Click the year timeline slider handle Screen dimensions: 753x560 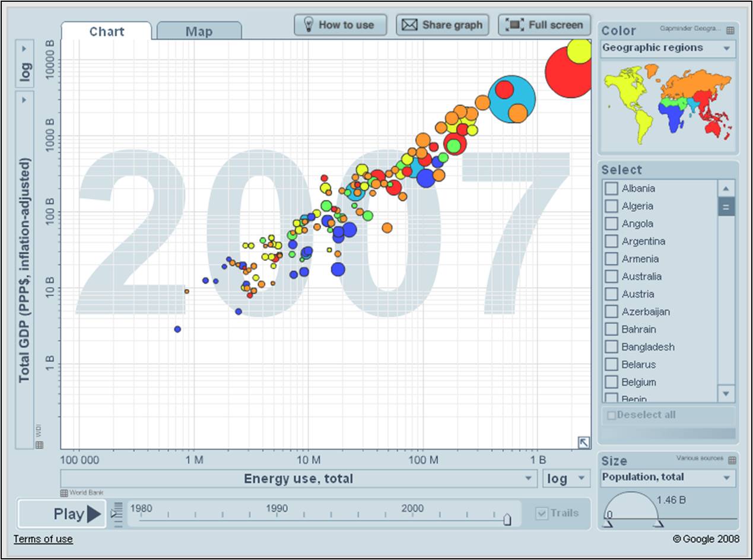click(507, 520)
